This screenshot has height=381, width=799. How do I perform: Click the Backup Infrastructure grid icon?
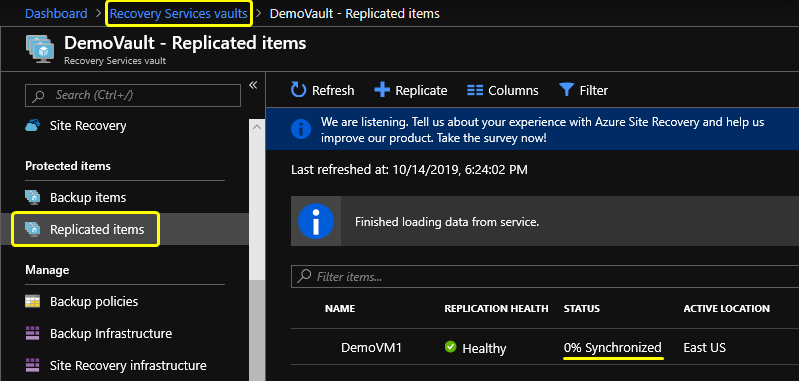[x=33, y=334]
